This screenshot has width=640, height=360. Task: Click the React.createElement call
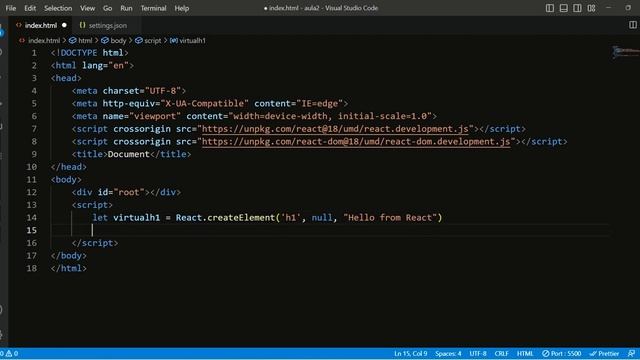coord(225,218)
